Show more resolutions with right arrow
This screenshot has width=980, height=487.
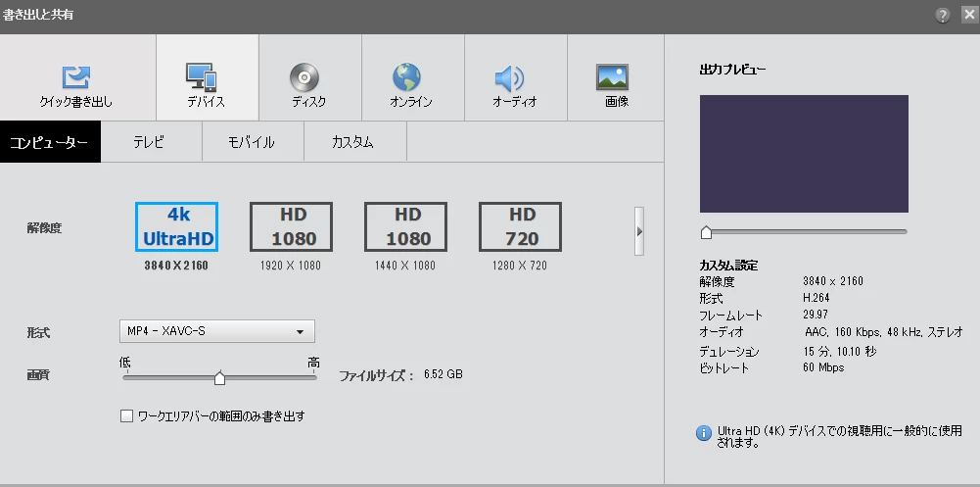point(638,231)
